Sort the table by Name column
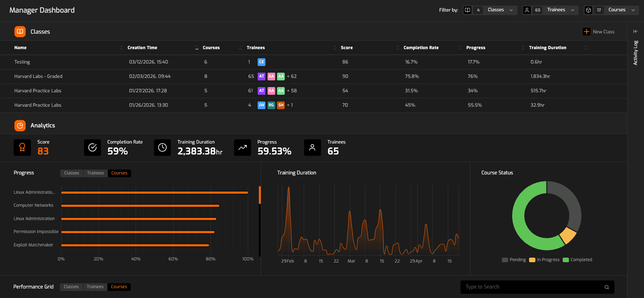The width and height of the screenshot is (644, 298). [x=121, y=48]
